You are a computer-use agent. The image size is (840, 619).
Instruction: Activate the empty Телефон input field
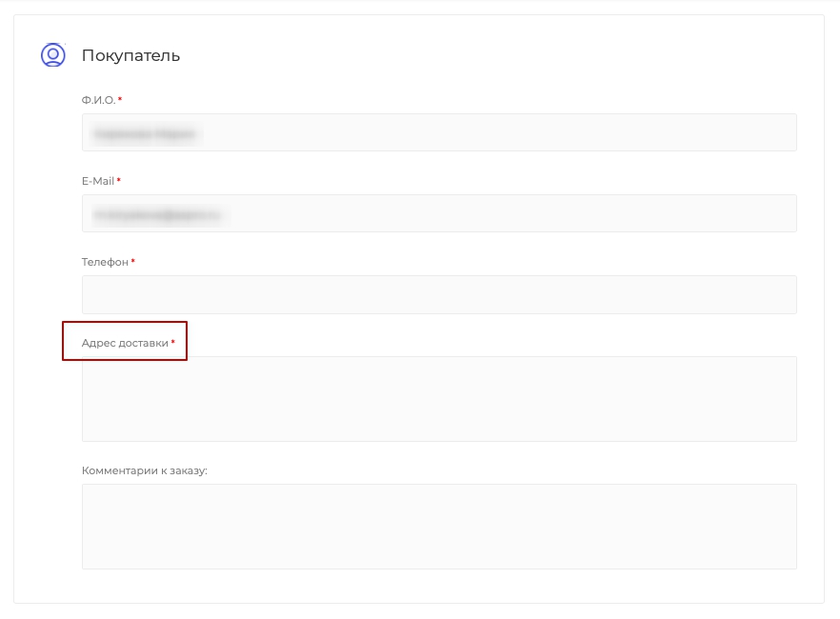pos(439,294)
